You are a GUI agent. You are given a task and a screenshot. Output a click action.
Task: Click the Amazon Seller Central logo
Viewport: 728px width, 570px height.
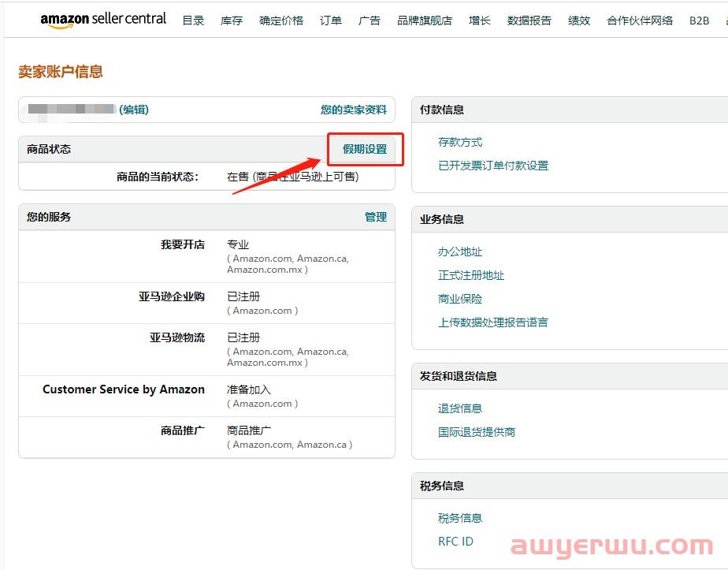pyautogui.click(x=103, y=20)
